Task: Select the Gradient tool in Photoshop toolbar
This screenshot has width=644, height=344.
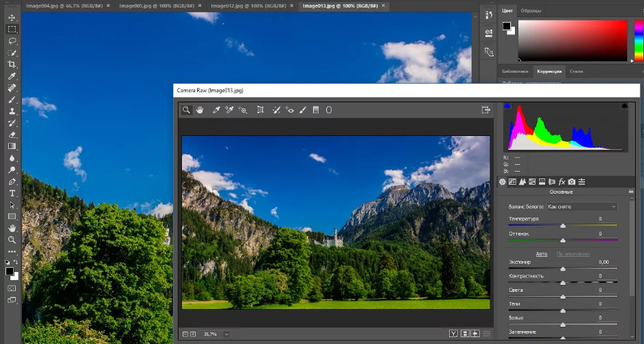Action: [12, 146]
